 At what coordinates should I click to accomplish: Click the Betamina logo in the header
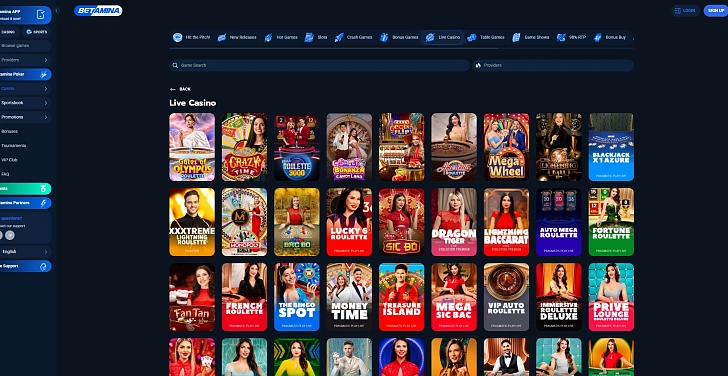[x=98, y=11]
